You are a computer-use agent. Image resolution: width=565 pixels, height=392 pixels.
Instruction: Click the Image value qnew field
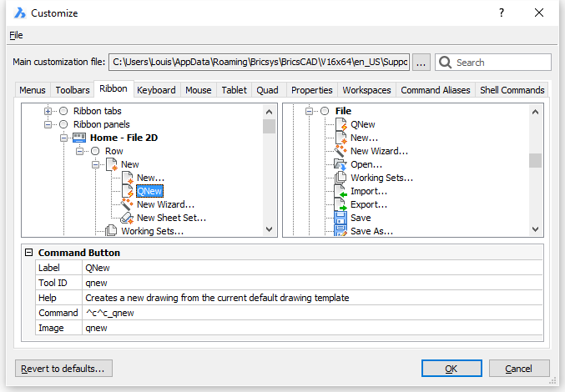tap(312, 328)
